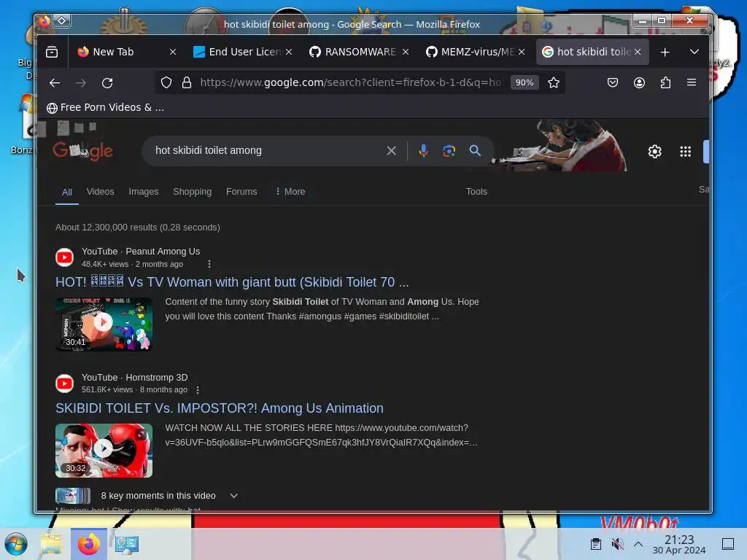Click the key moments preview thumbnail
The image size is (747, 560).
pyautogui.click(x=72, y=496)
